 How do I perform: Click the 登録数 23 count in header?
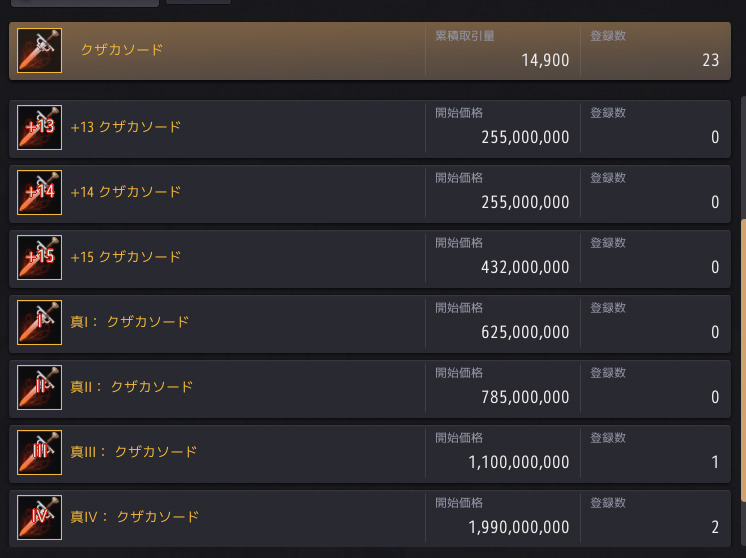click(710, 60)
